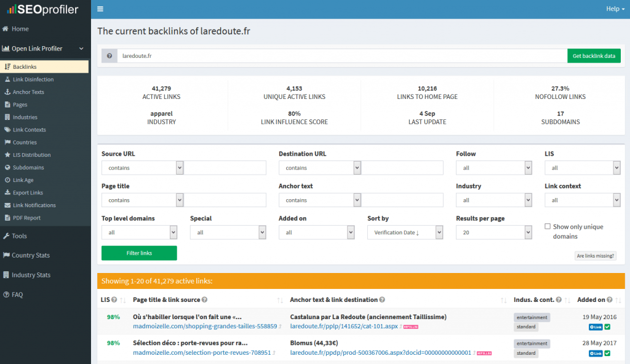Open the LIS filter dropdown
The image size is (630, 364).
583,168
